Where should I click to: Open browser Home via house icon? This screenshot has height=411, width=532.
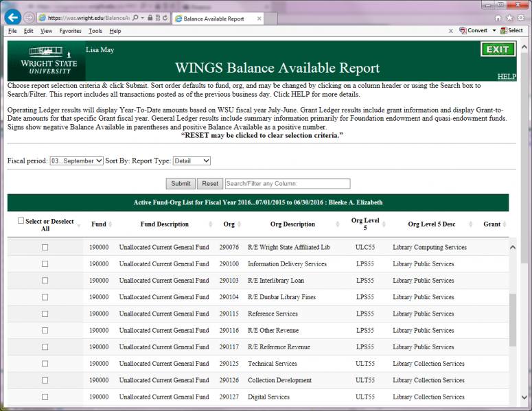[498, 17]
